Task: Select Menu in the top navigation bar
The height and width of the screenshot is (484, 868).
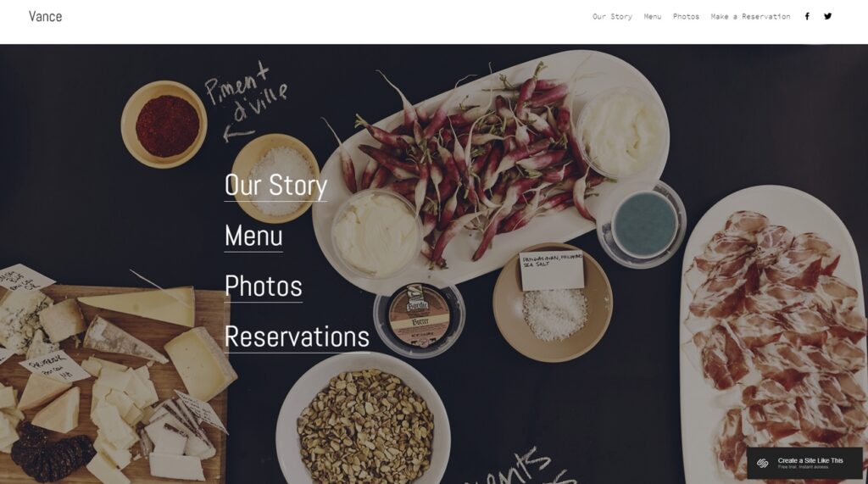Action: tap(653, 17)
